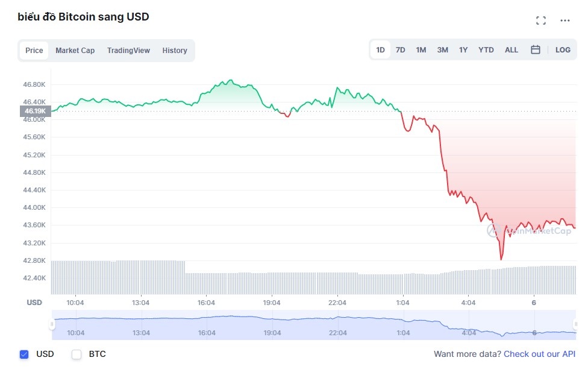
Task: Enable the BTC currency checkbox
Action: click(x=77, y=354)
